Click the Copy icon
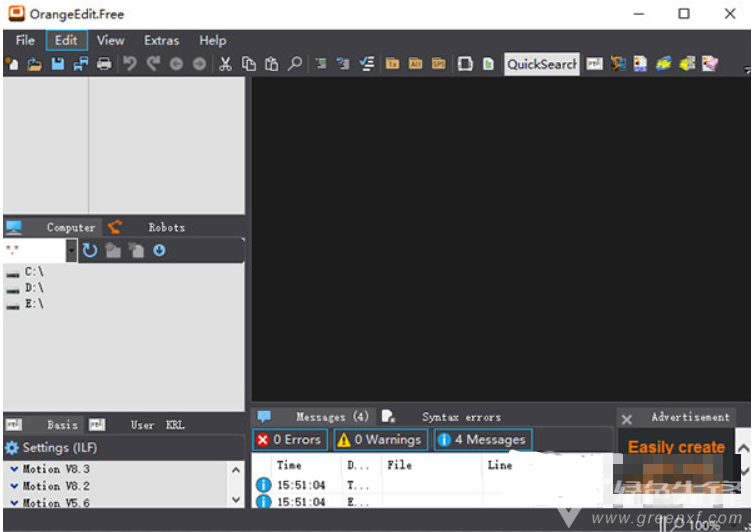753x532 pixels. coord(248,64)
